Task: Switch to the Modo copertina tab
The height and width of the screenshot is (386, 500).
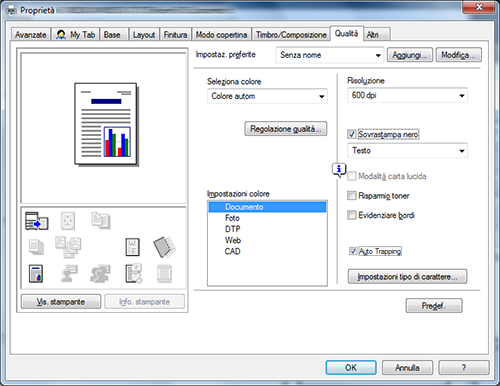Action: [221, 35]
